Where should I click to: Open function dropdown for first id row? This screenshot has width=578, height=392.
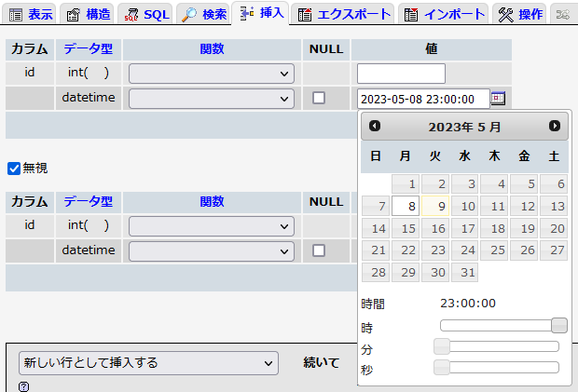coord(212,74)
